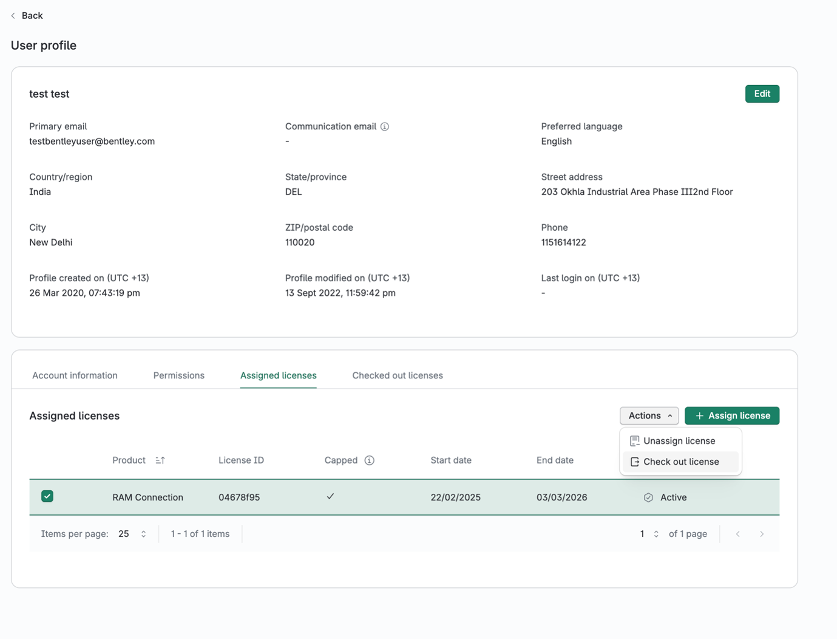Click the End date column header

pos(555,460)
